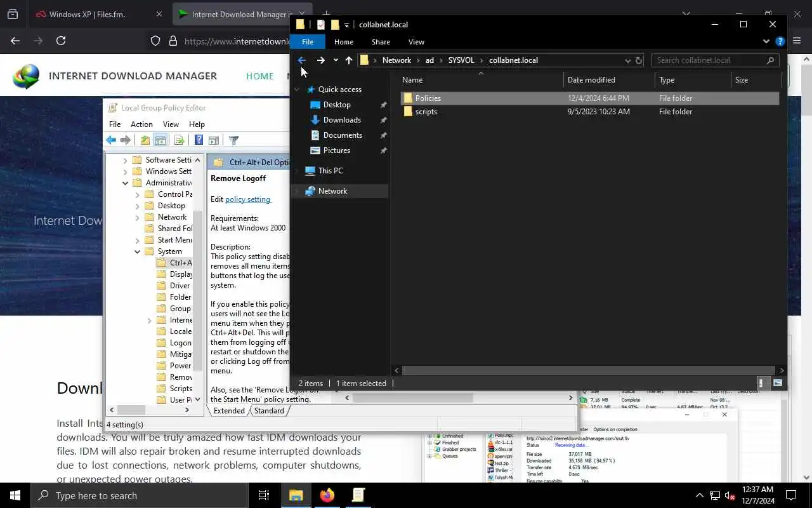Open Recent locations dropdown in Explorer
The image size is (812, 508).
point(336,60)
